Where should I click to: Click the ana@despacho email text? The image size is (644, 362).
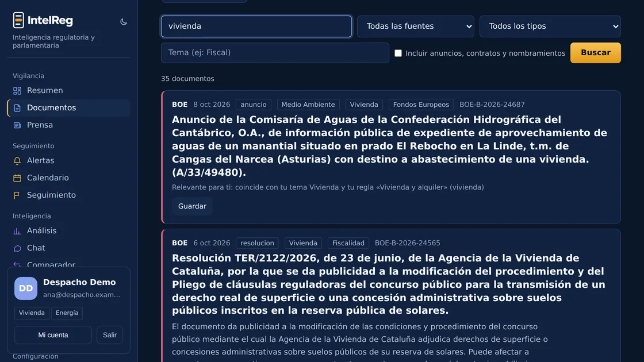[x=82, y=295]
